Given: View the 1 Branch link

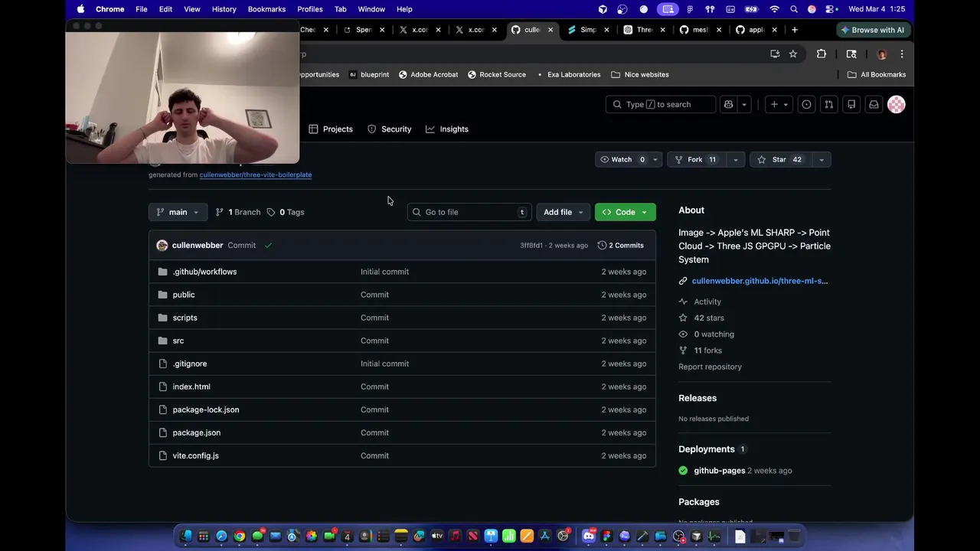Looking at the screenshot, I should (238, 212).
